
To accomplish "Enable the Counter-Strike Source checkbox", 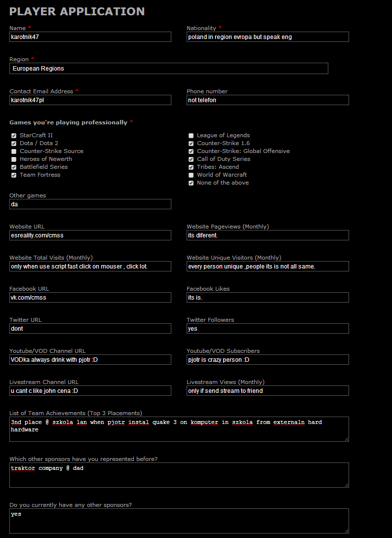I will (x=14, y=151).
